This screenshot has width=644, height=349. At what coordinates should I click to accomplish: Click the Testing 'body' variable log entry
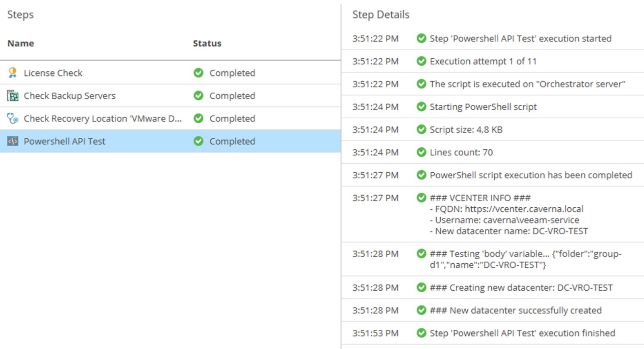click(525, 259)
